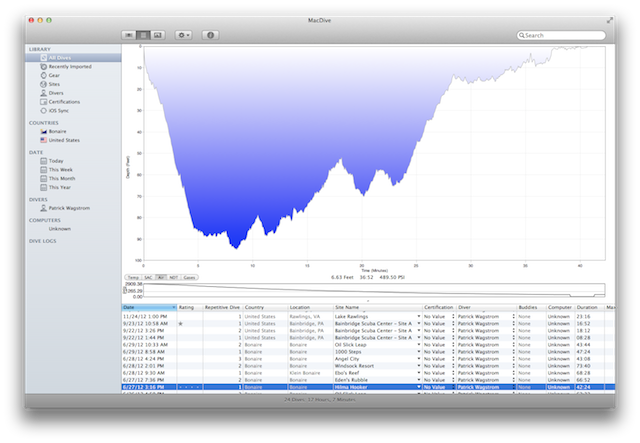Image resolution: width=640 pixels, height=443 pixels.
Task: Open Site Name dropdown for Lake Rawlings
Action: click(x=419, y=316)
